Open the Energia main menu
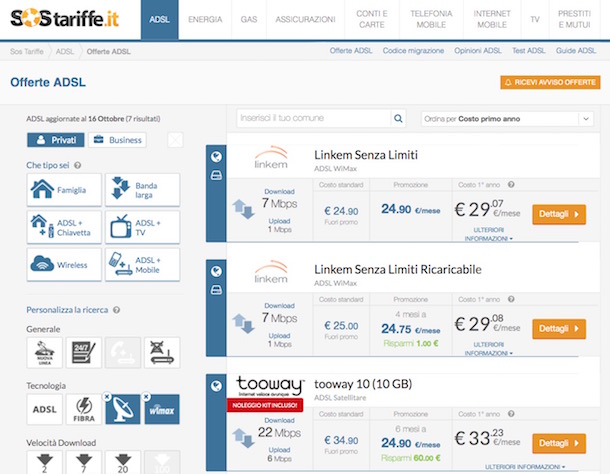This screenshot has width=610, height=474. 205,19
